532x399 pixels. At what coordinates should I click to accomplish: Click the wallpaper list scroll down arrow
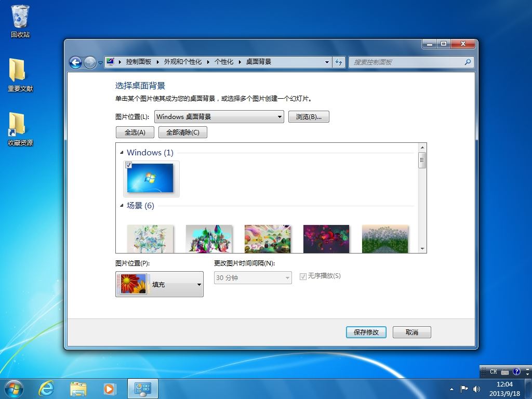pos(422,249)
